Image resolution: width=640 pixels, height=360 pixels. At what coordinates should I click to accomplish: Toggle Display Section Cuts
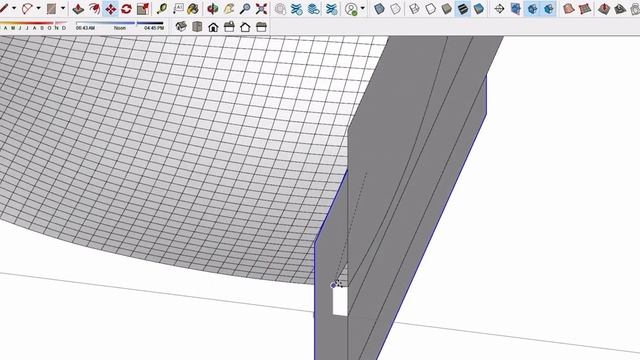pos(532,8)
